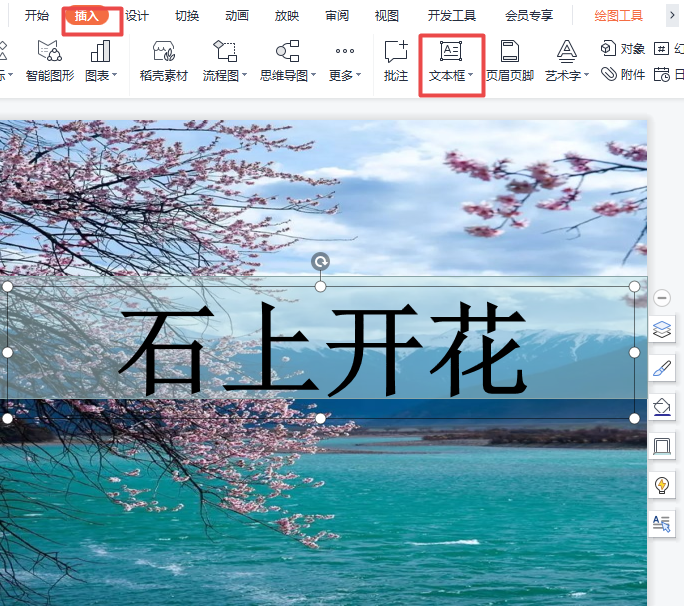Open the 切换 ribbon tab
The image size is (684, 606).
[x=187, y=16]
